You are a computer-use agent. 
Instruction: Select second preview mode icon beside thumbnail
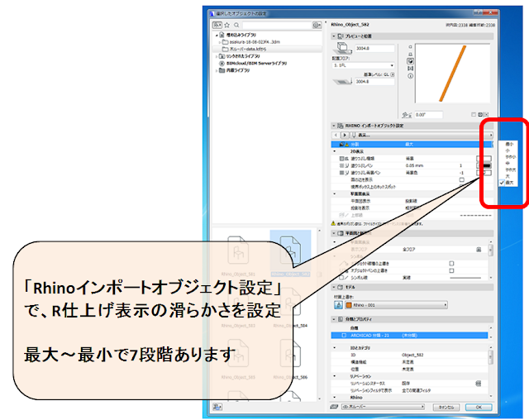pos(410,55)
